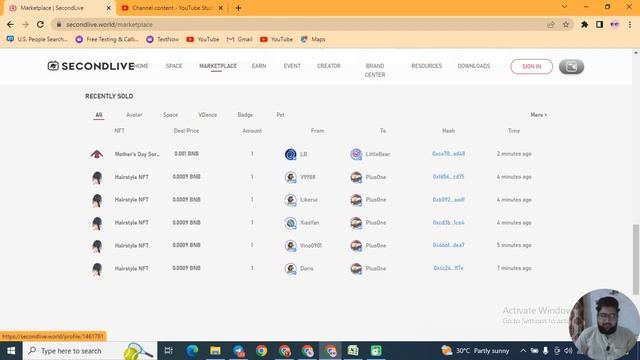The height and width of the screenshot is (360, 640).
Task: Open Telegram from the taskbar
Action: point(238,351)
